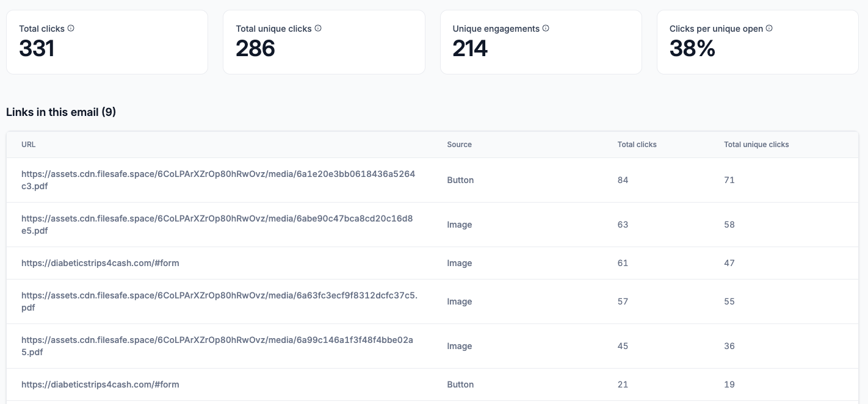Select the 286 total unique clicks value
Viewport: 868px width, 404px height.
(x=255, y=48)
